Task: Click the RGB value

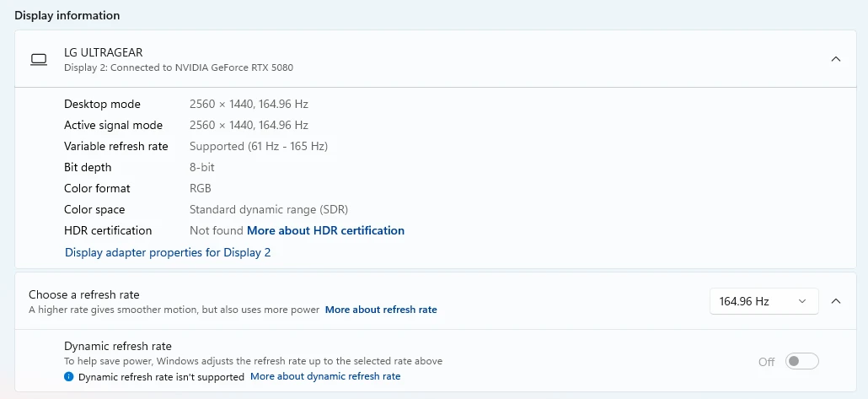Action: click(x=201, y=188)
